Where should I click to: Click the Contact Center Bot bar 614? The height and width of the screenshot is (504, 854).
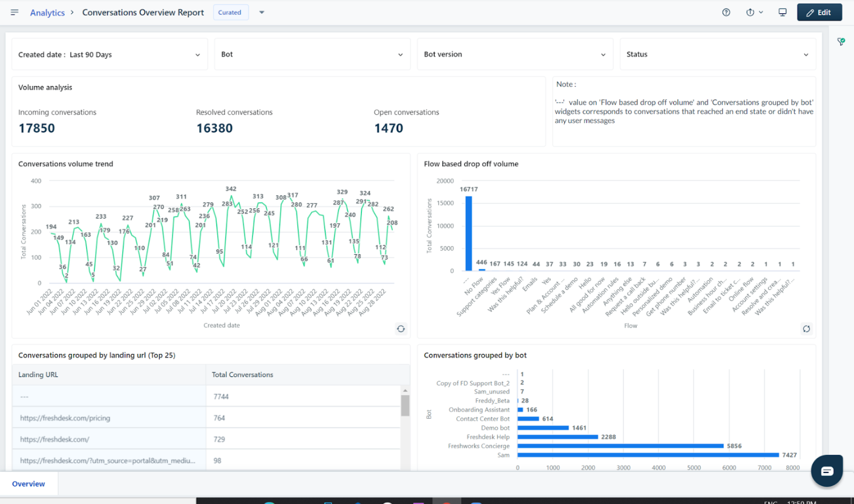tap(528, 419)
